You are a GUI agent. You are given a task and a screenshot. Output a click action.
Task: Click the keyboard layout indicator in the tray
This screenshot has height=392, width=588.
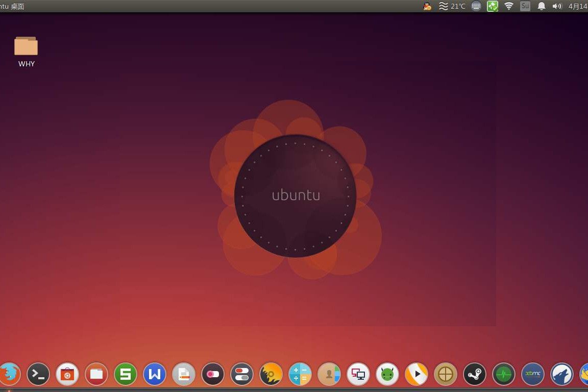[476, 7]
